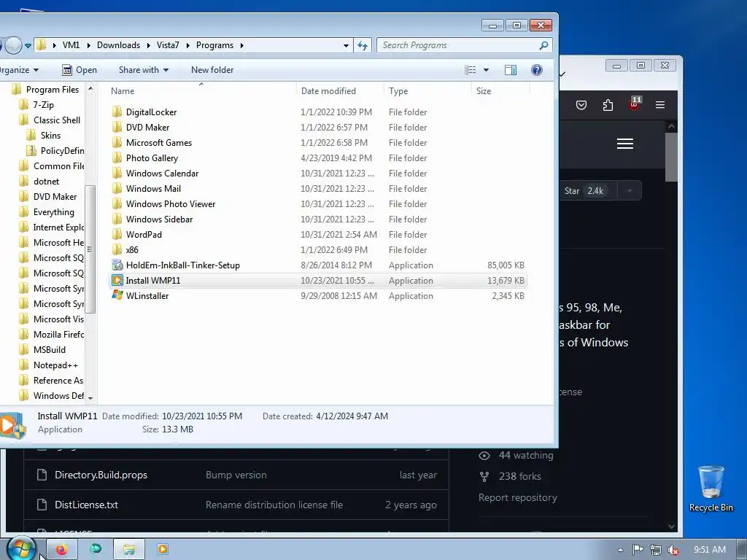The height and width of the screenshot is (560, 747).
Task: Select HoldEm-InkBall-Tinker-Setup installer icon
Action: (x=117, y=265)
